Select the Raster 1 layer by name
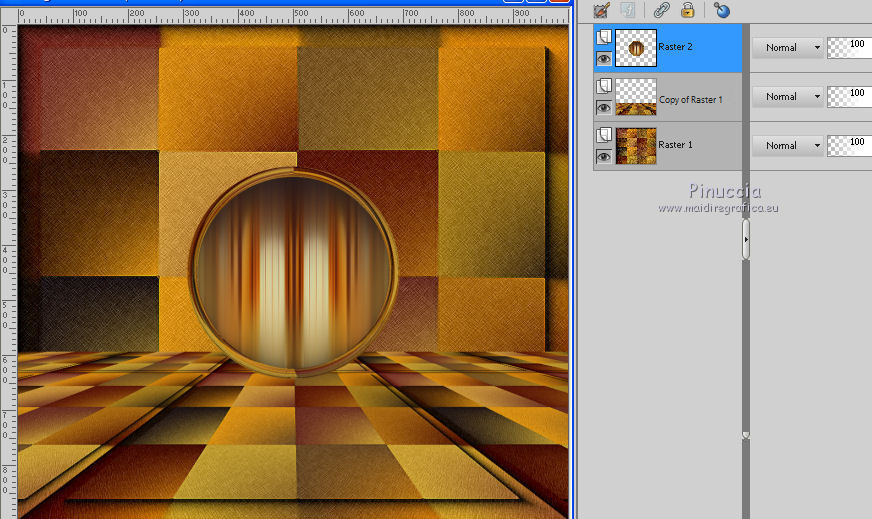Image resolution: width=872 pixels, height=519 pixels. tap(676, 145)
